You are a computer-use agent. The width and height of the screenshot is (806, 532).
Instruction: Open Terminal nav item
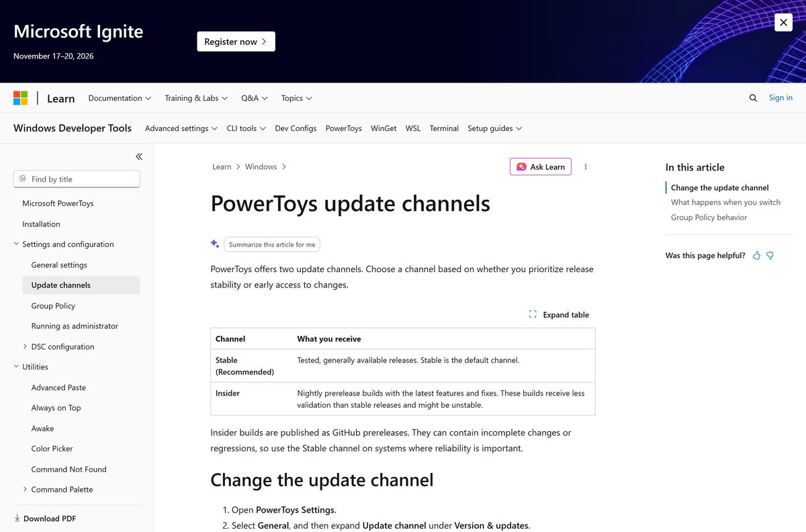pos(444,128)
